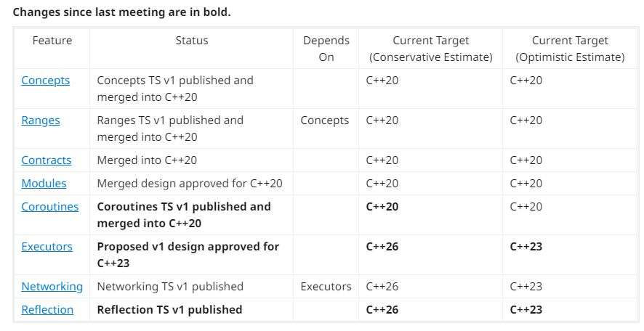Open the Networking link
Screen dimensions: 644x331
coord(52,287)
